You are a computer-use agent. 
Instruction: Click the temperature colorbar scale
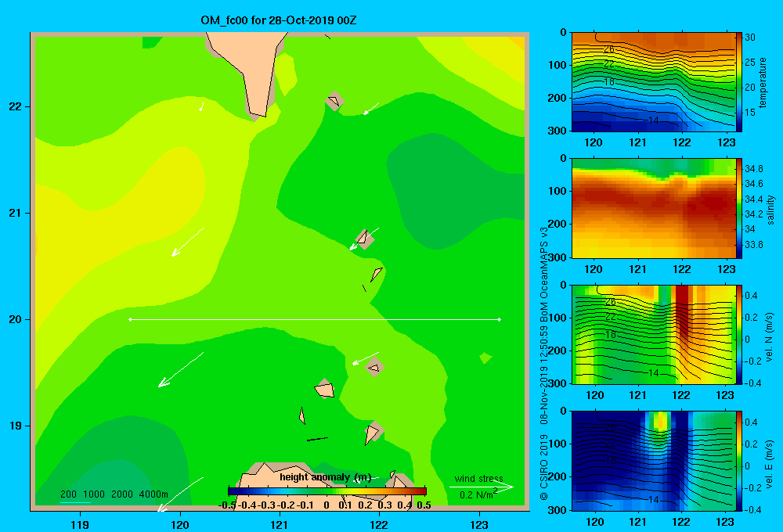coord(739,82)
